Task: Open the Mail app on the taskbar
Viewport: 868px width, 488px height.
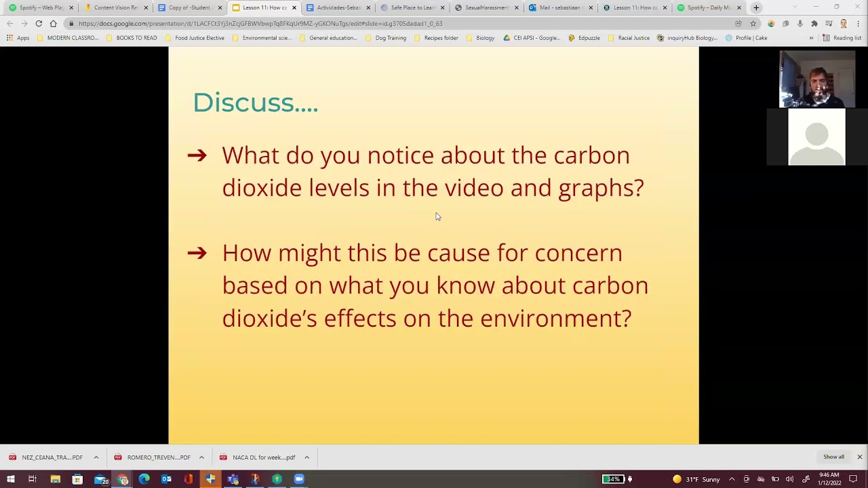Action: [102, 480]
